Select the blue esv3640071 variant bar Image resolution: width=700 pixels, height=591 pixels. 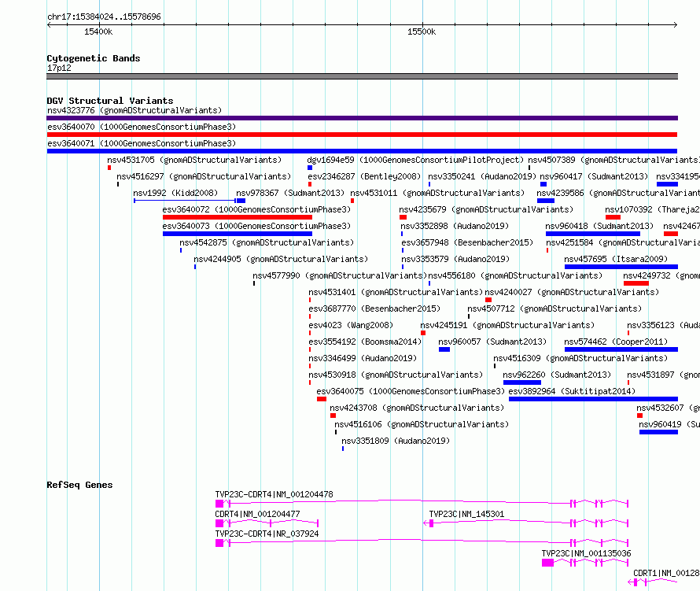(x=362, y=151)
